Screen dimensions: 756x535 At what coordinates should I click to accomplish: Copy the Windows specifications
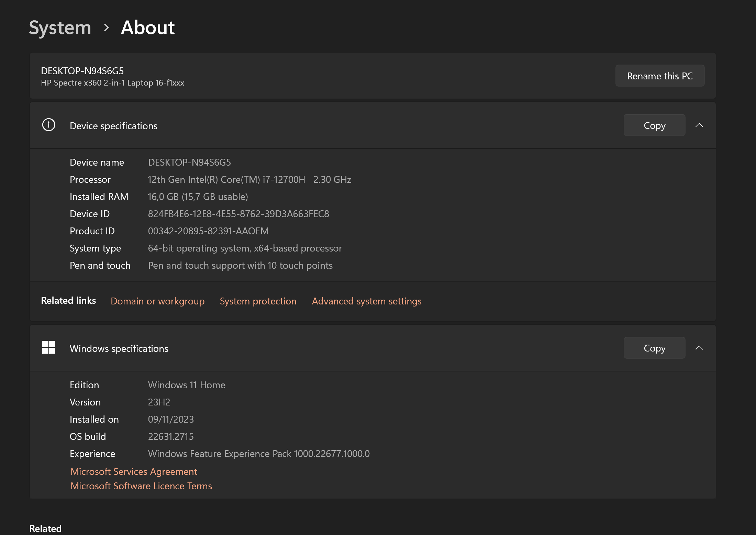tap(654, 348)
